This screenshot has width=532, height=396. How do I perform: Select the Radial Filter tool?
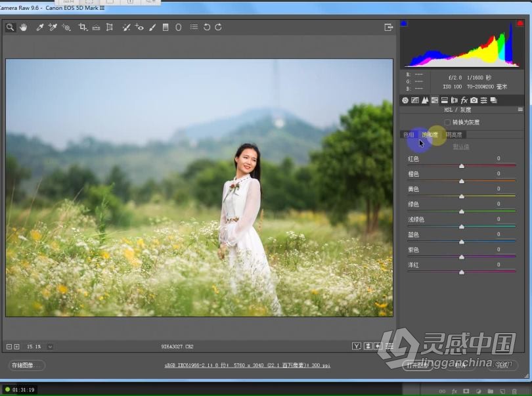click(x=179, y=27)
